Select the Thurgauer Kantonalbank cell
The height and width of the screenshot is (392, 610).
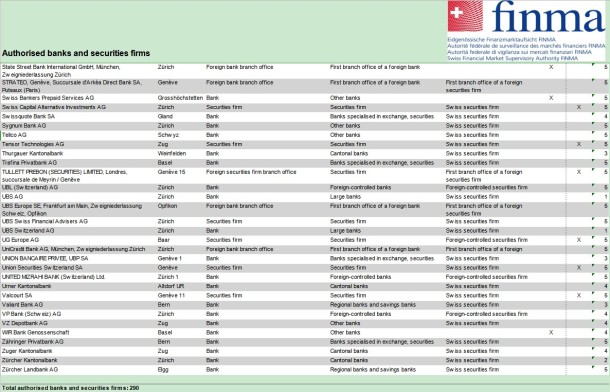point(32,154)
